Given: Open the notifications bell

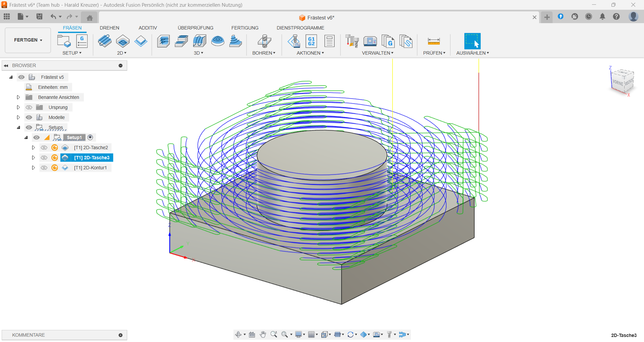Looking at the screenshot, I should tap(602, 16).
